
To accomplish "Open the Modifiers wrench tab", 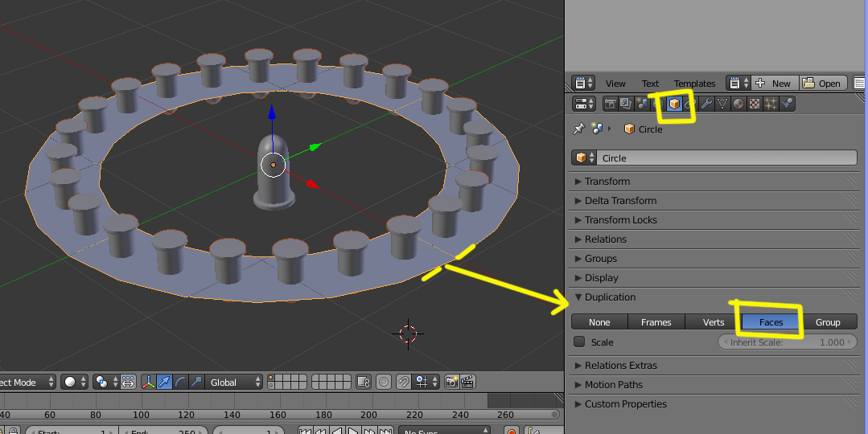I will pyautogui.click(x=706, y=104).
